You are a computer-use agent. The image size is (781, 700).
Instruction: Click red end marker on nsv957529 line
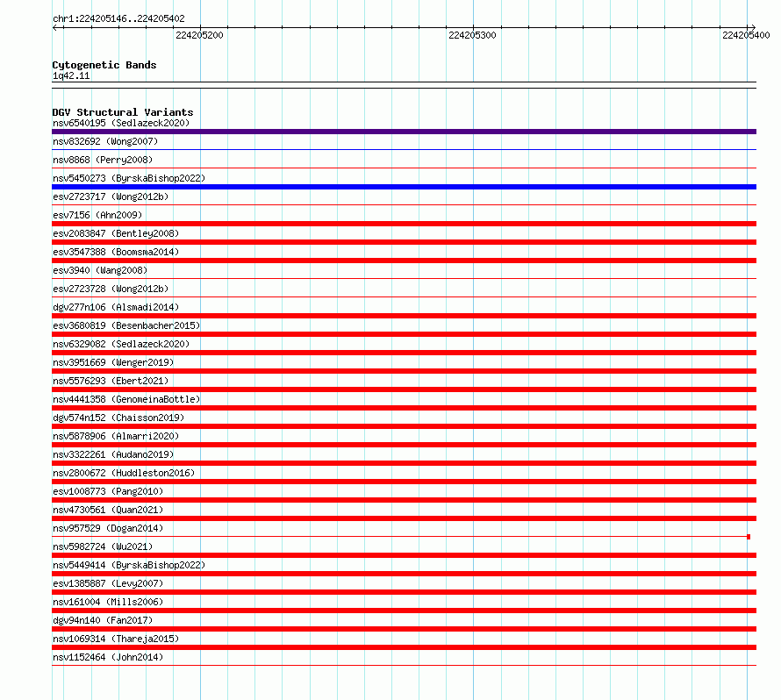[749, 537]
